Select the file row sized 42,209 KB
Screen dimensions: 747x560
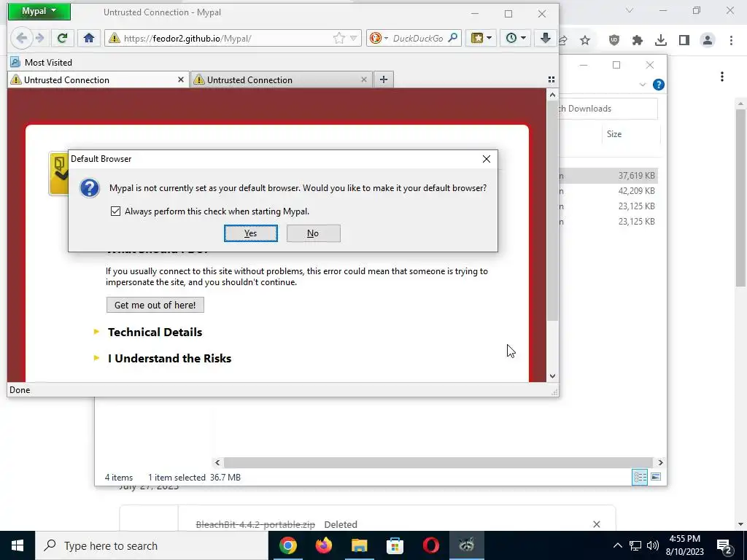[x=608, y=191]
